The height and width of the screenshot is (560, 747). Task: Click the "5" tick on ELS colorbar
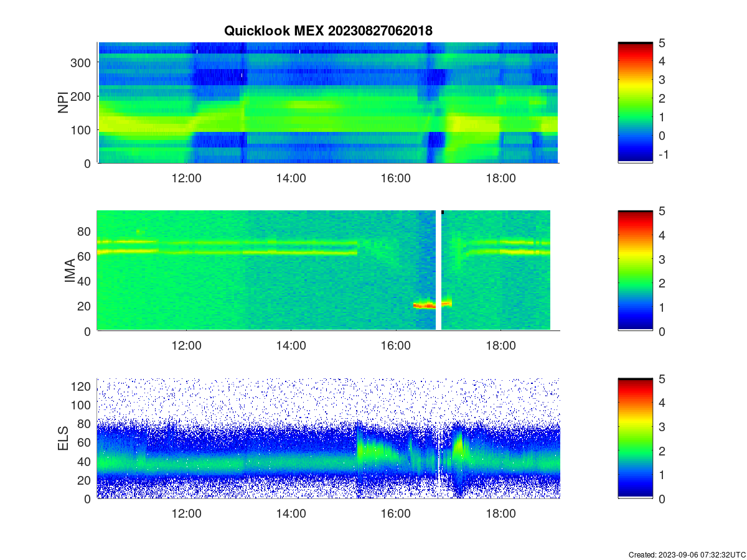pyautogui.click(x=662, y=379)
